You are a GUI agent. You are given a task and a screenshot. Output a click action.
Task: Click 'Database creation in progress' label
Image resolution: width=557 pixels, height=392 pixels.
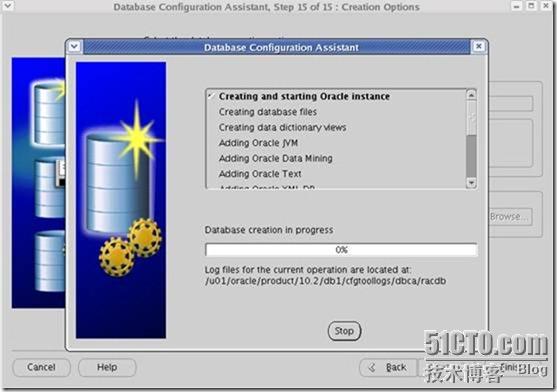[269, 230]
